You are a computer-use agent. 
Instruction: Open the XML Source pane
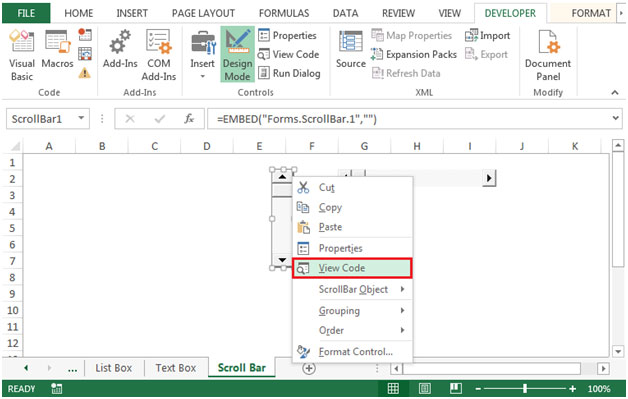pyautogui.click(x=350, y=49)
